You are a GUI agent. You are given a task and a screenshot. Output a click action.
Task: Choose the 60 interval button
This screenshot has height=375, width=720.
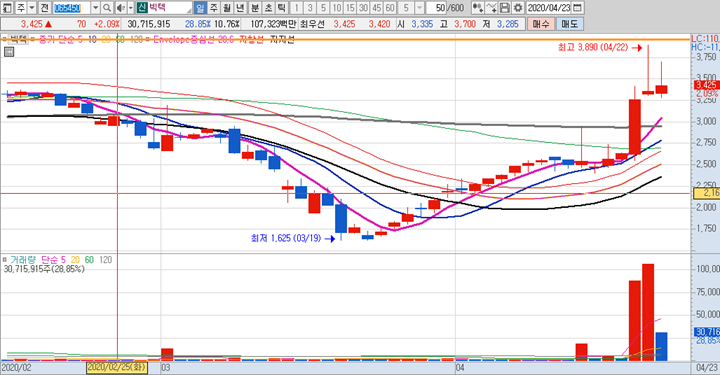click(x=390, y=8)
